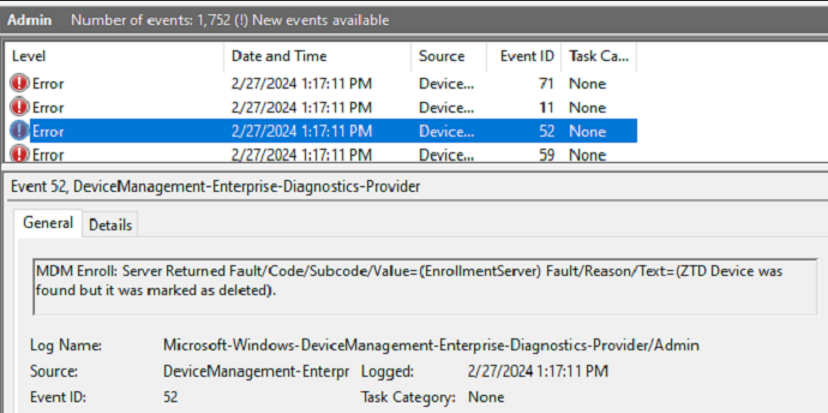The width and height of the screenshot is (828, 413).
Task: Select the Source value DeviceManagement-Enterpr field
Action: (x=256, y=371)
